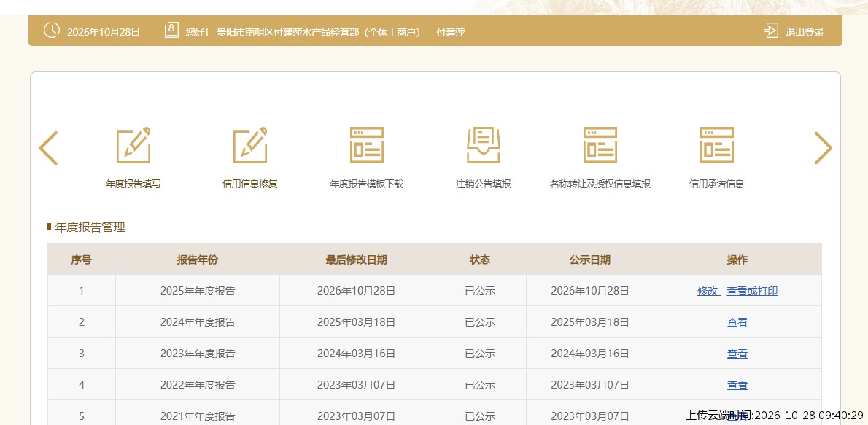Screen dimensions: 868x425
Task: Click the 状态 column header
Action: click(x=480, y=260)
